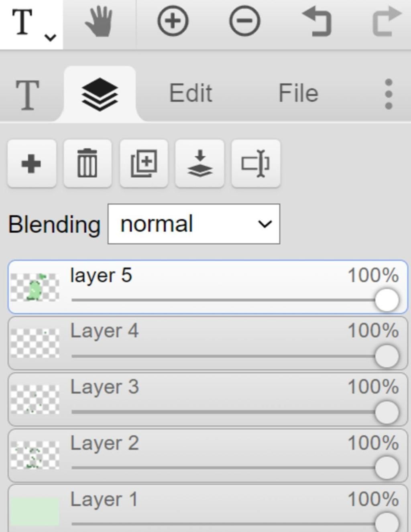Open the Layers tab
Viewport: 411px width, 532px height.
pyautogui.click(x=100, y=94)
